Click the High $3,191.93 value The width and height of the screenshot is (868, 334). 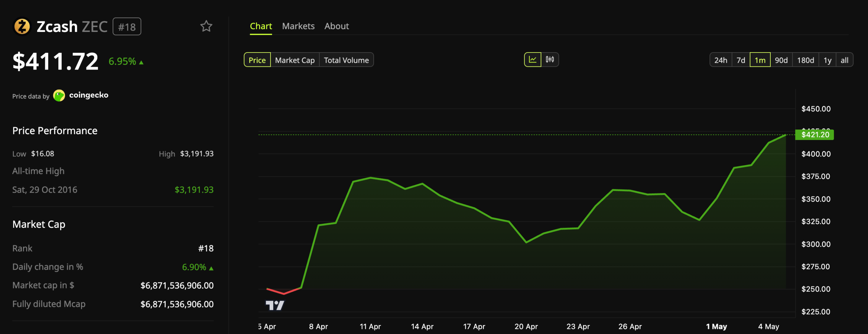click(197, 154)
